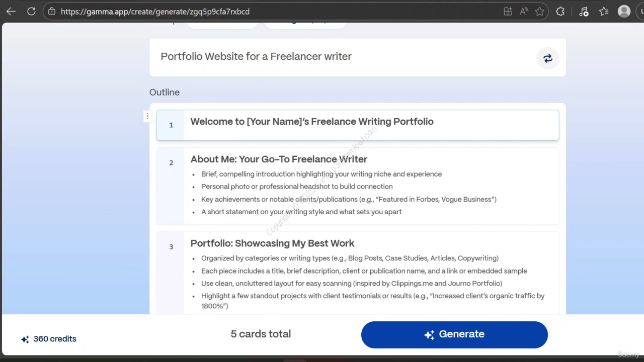
Task: Open the favorites list icon
Action: click(604, 12)
